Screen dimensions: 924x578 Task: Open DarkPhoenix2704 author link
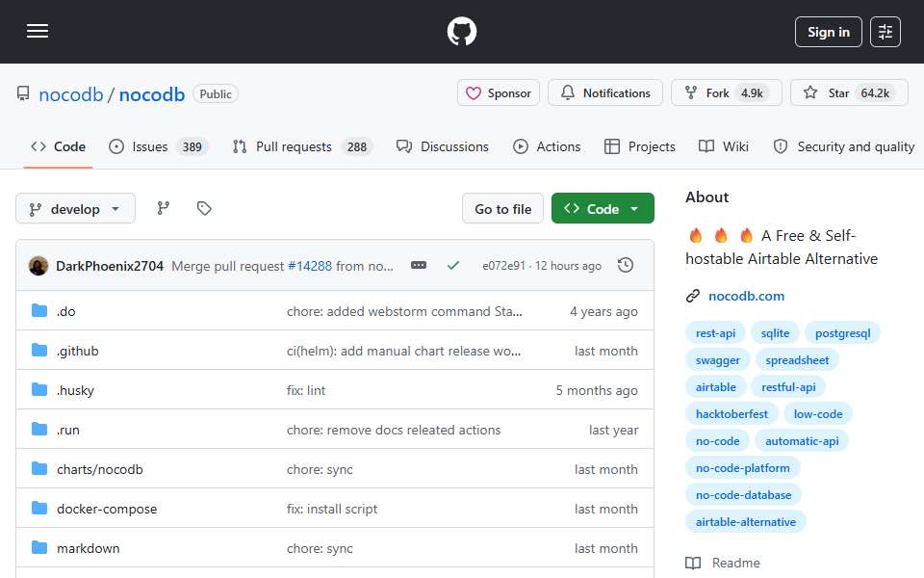click(110, 266)
